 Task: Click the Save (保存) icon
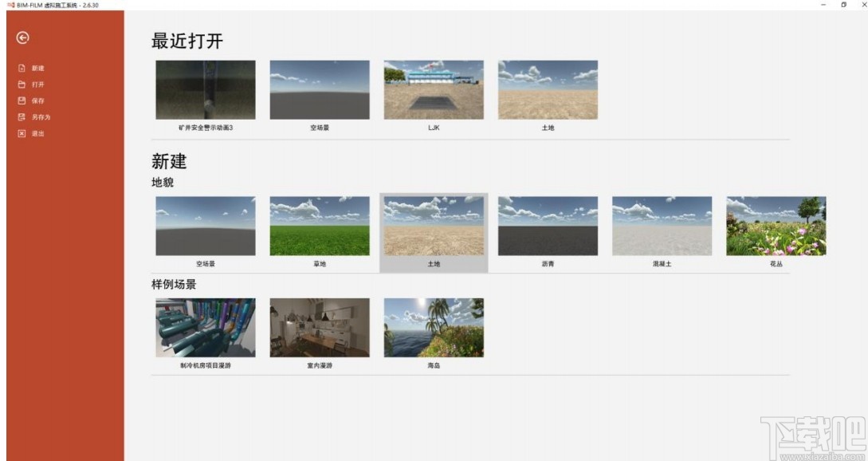tap(20, 100)
